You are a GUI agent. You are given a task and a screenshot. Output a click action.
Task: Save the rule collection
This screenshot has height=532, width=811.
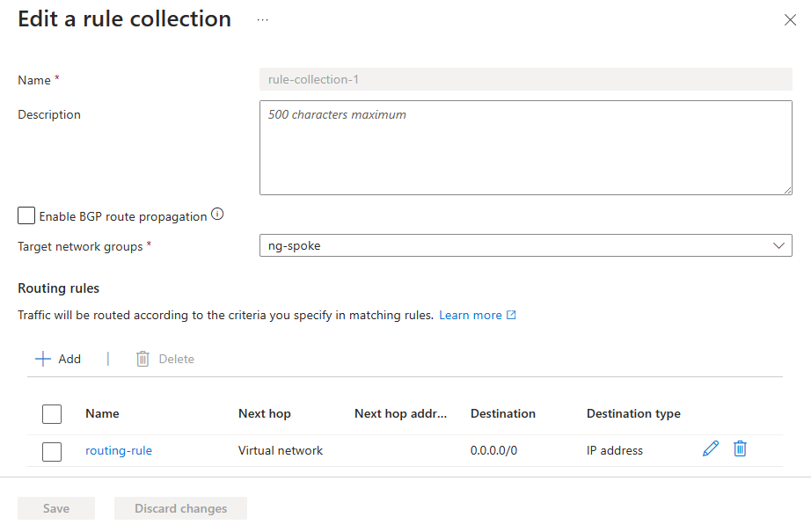coord(55,507)
